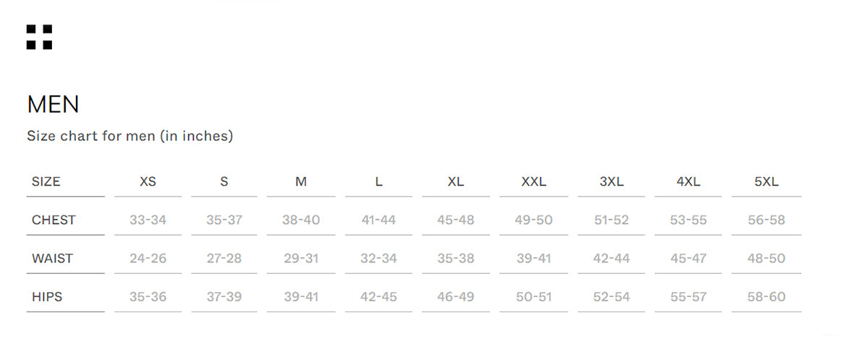Select hips value 58-60 for 5XL

[x=766, y=296]
